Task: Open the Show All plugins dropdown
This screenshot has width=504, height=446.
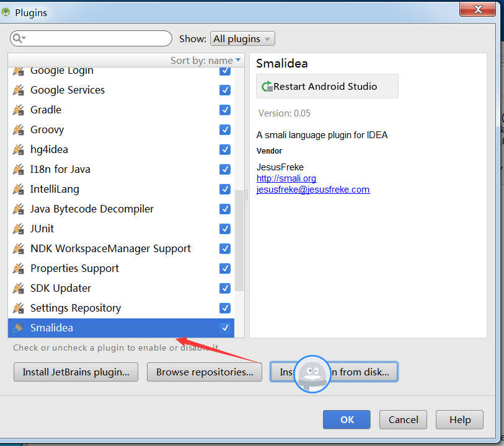Action: [x=242, y=39]
